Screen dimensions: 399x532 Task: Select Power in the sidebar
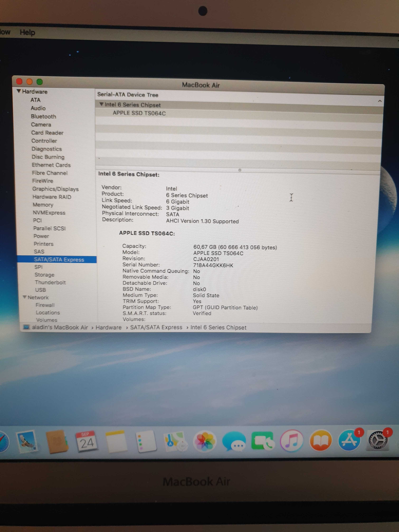[x=41, y=236]
